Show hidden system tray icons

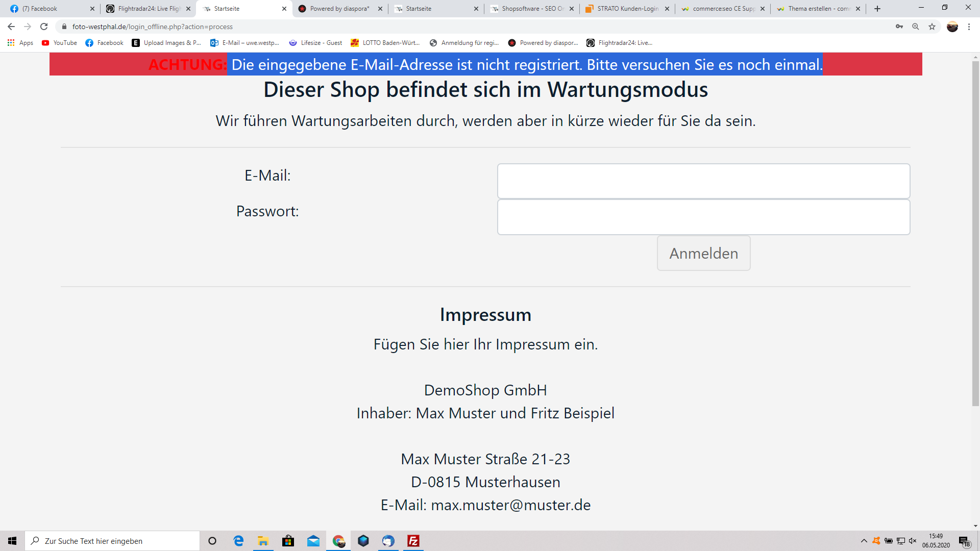tap(864, 541)
